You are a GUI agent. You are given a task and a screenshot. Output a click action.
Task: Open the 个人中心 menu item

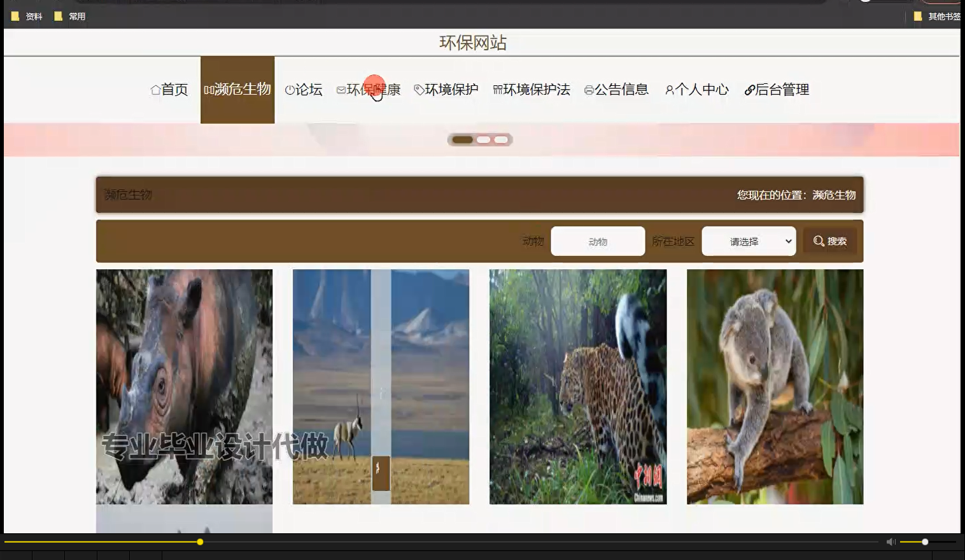point(697,90)
